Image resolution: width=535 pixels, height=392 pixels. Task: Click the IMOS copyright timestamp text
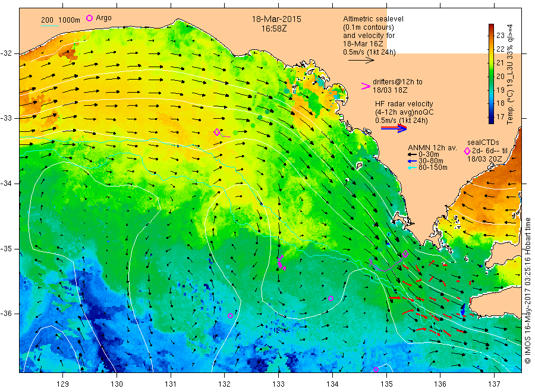click(x=528, y=290)
